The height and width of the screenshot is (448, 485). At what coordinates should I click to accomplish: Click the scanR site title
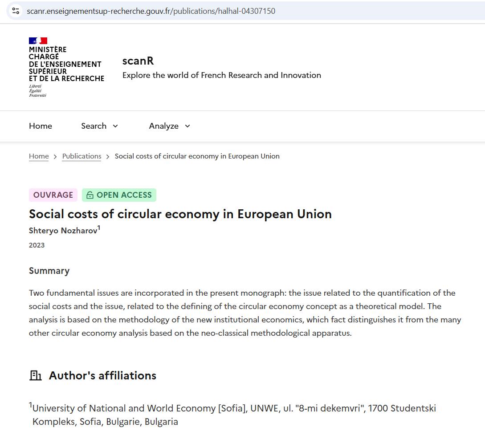point(138,61)
